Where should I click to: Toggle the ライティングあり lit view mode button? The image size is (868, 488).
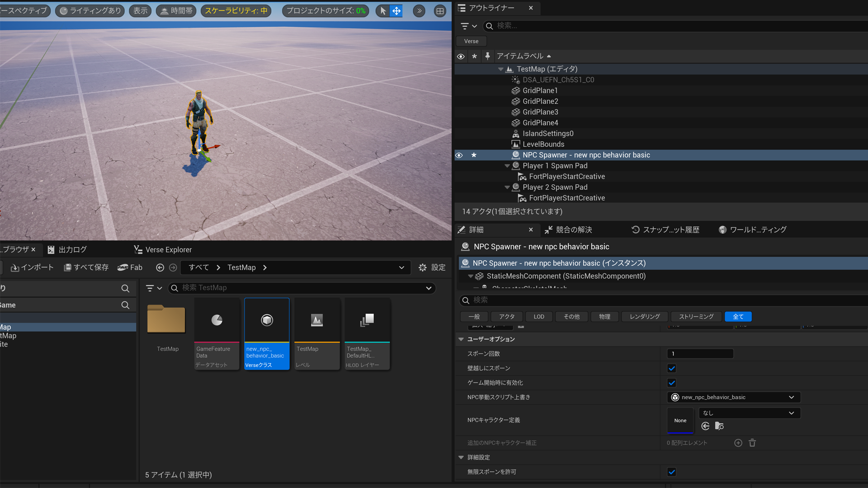[90, 11]
